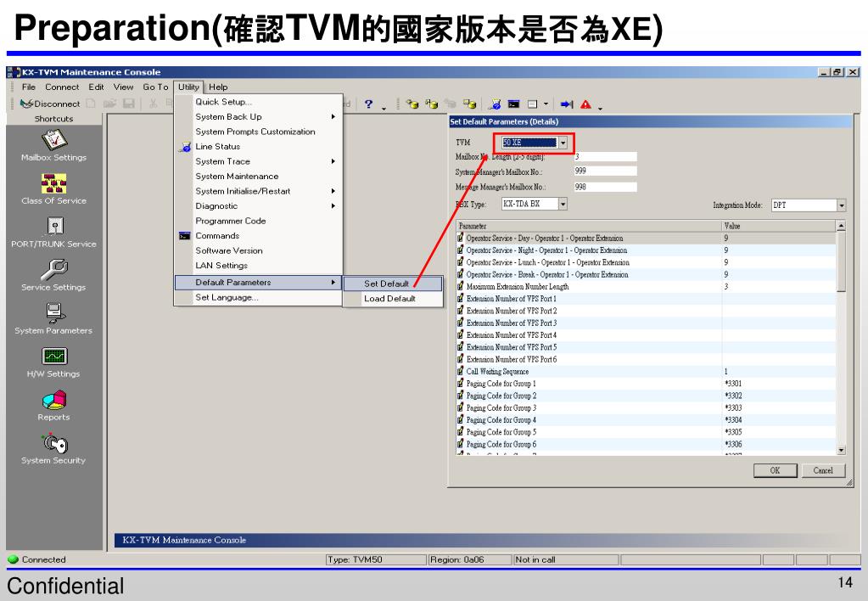The image size is (868, 601).
Task: Choose Set Default submenu item
Action: coord(393,284)
